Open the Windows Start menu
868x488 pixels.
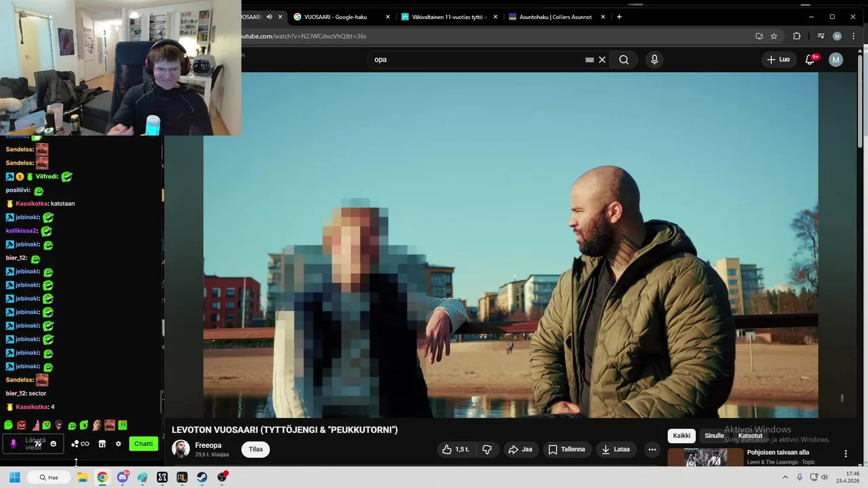tap(14, 477)
